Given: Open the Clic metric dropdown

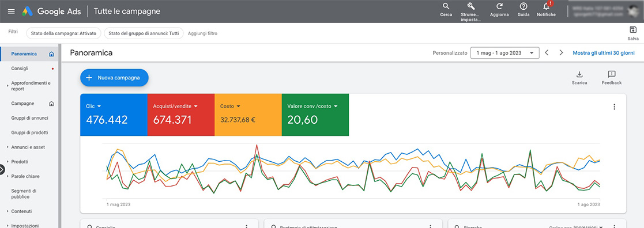Looking at the screenshot, I should coord(99,106).
